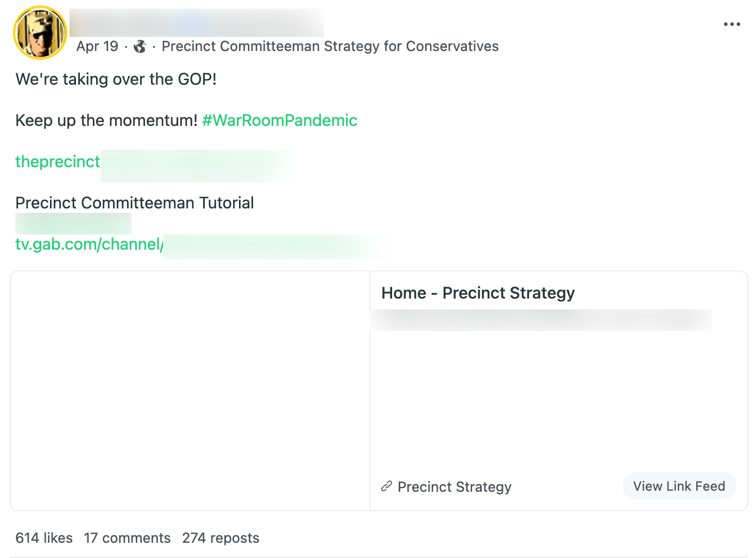Click the chain link icon beside Precinct Strategy
The image size is (756, 558).
click(386, 486)
